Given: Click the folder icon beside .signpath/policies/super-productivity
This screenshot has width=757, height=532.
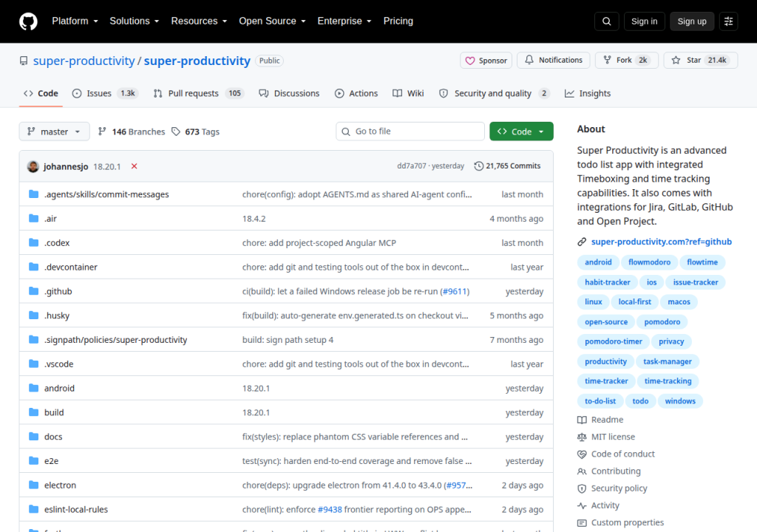Looking at the screenshot, I should [33, 339].
